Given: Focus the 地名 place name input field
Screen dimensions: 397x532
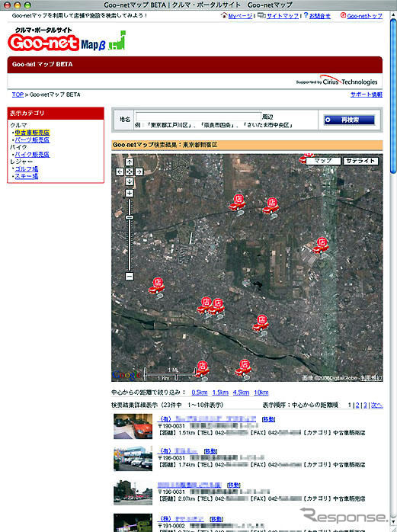Looking at the screenshot, I should click(198, 117).
